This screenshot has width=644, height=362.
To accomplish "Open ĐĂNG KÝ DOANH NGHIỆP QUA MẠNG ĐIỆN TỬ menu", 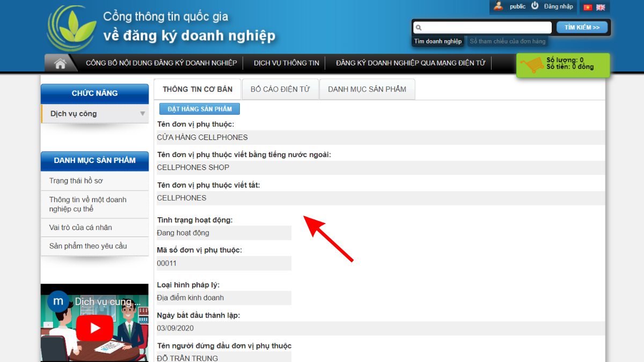I will (x=411, y=63).
